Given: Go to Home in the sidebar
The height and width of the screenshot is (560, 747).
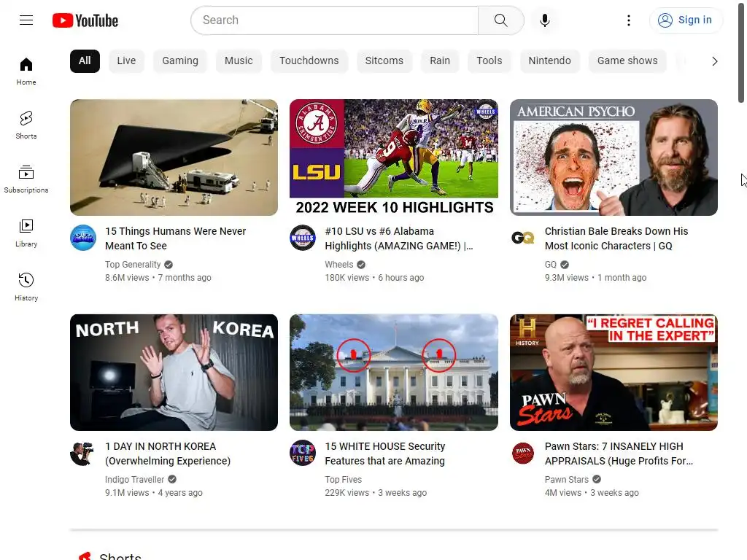Looking at the screenshot, I should click(x=26, y=71).
